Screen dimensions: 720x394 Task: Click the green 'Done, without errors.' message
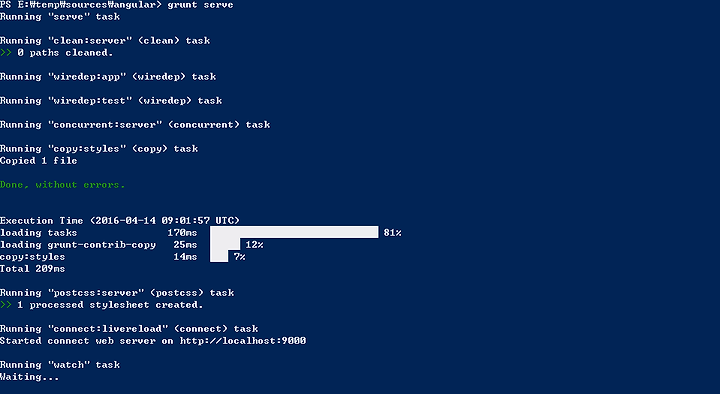click(x=62, y=185)
